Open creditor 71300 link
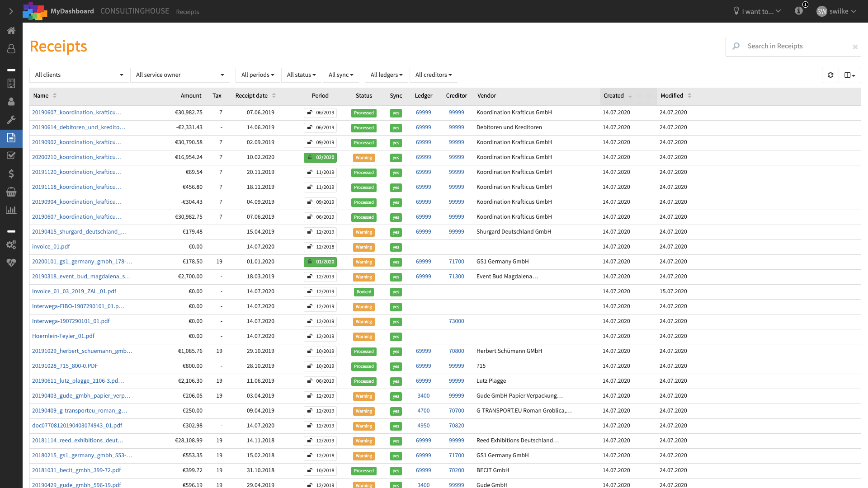Image resolution: width=868 pixels, height=488 pixels. (x=456, y=277)
